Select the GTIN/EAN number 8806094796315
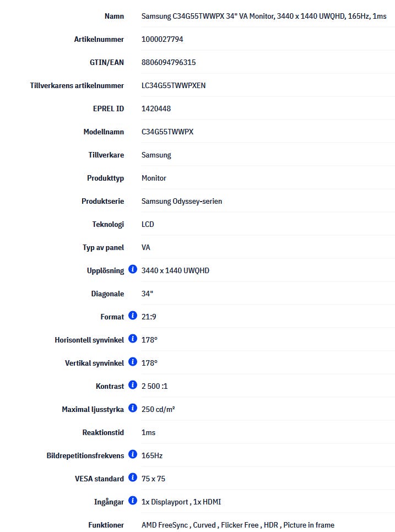 click(169, 62)
